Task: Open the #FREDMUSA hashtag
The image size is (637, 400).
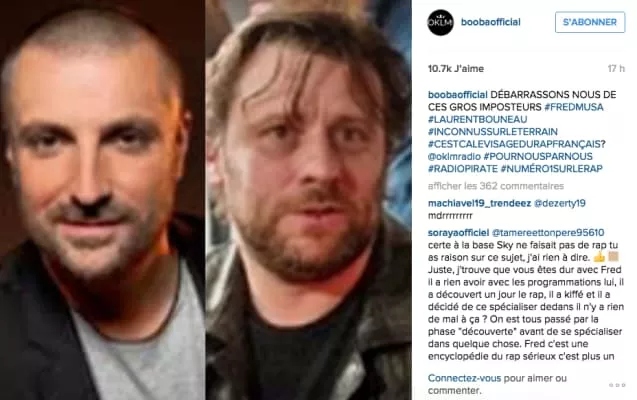Action: (574, 107)
